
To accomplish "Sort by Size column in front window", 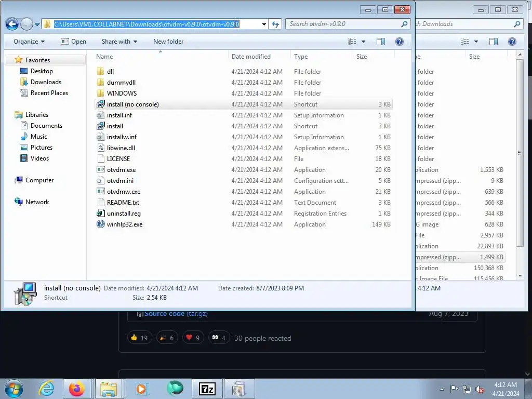I will coord(373,56).
